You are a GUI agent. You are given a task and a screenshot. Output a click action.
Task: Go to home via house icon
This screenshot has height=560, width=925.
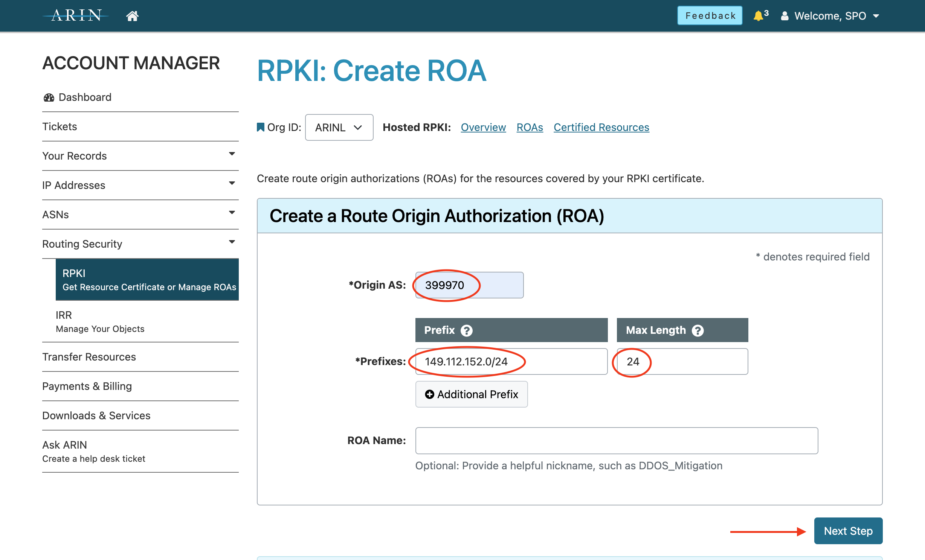click(132, 16)
